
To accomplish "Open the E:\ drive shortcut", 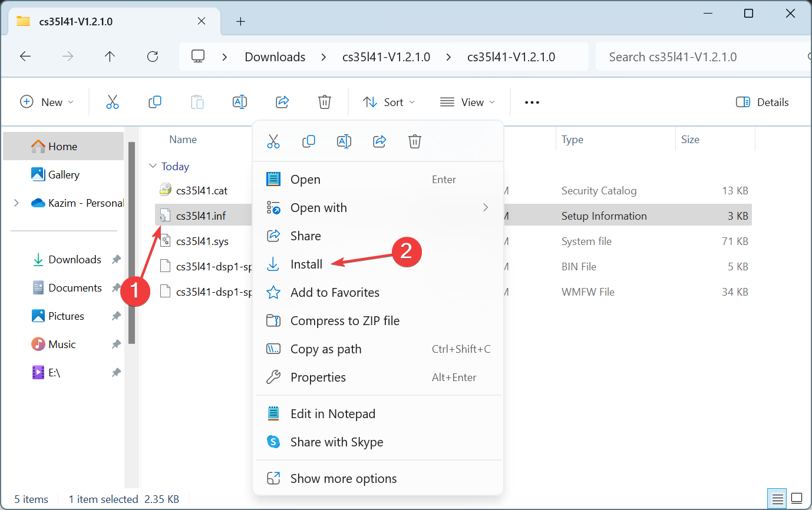I will 64,372.
